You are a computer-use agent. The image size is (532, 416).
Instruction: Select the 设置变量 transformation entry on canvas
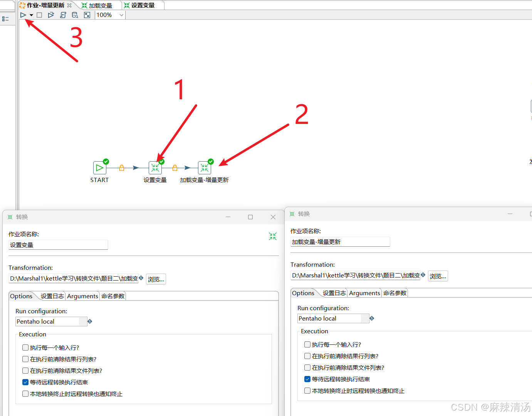155,168
